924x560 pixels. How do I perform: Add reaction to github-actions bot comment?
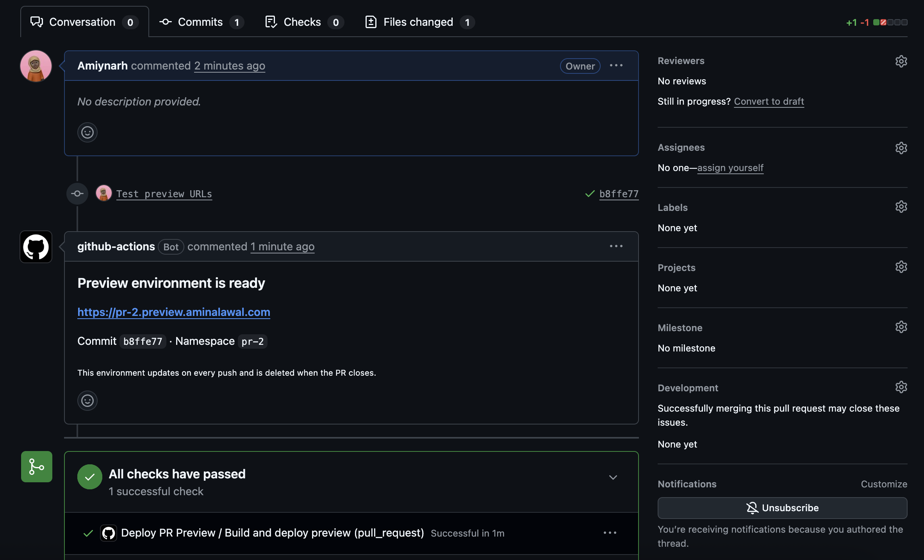click(x=87, y=401)
